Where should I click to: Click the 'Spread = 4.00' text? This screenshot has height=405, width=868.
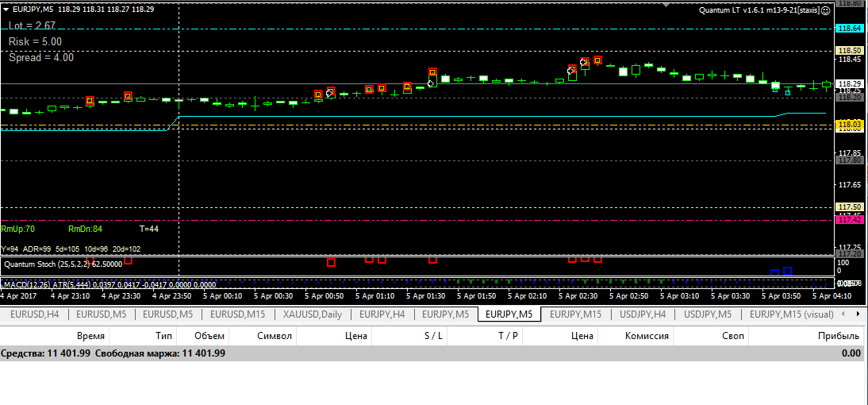[x=41, y=57]
